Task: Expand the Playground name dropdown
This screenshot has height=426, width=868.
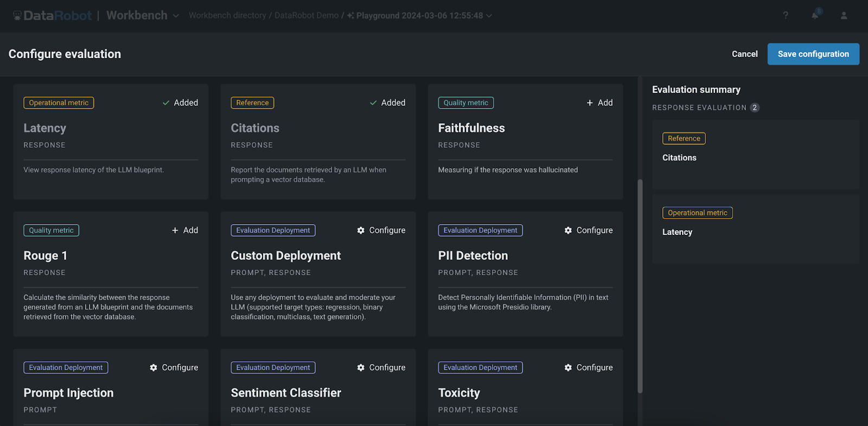Action: pyautogui.click(x=489, y=16)
